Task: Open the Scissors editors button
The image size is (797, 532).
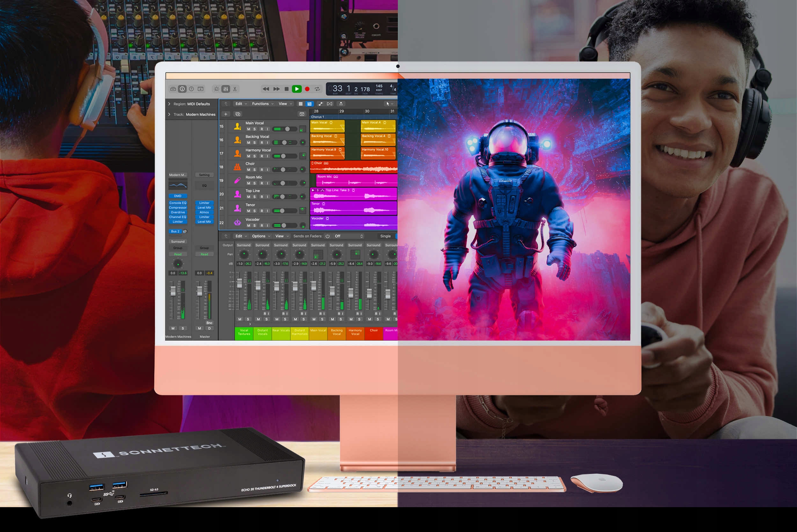Action: click(x=235, y=89)
